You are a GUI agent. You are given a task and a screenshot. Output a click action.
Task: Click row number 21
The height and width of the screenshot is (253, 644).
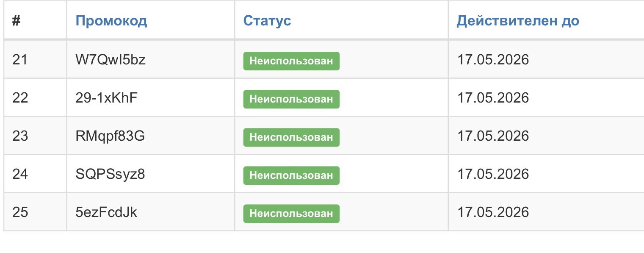coord(20,60)
